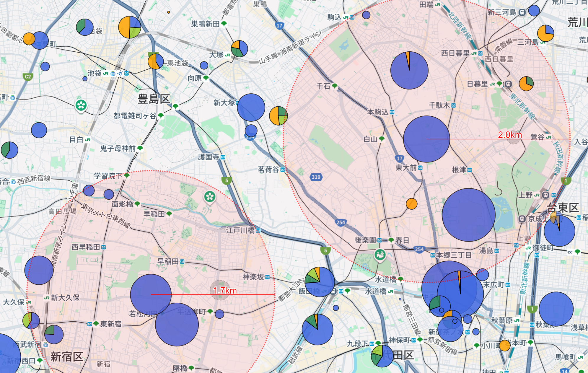
Task: Click the green tram icon at 鬼子母神前
Action: pyautogui.click(x=140, y=148)
